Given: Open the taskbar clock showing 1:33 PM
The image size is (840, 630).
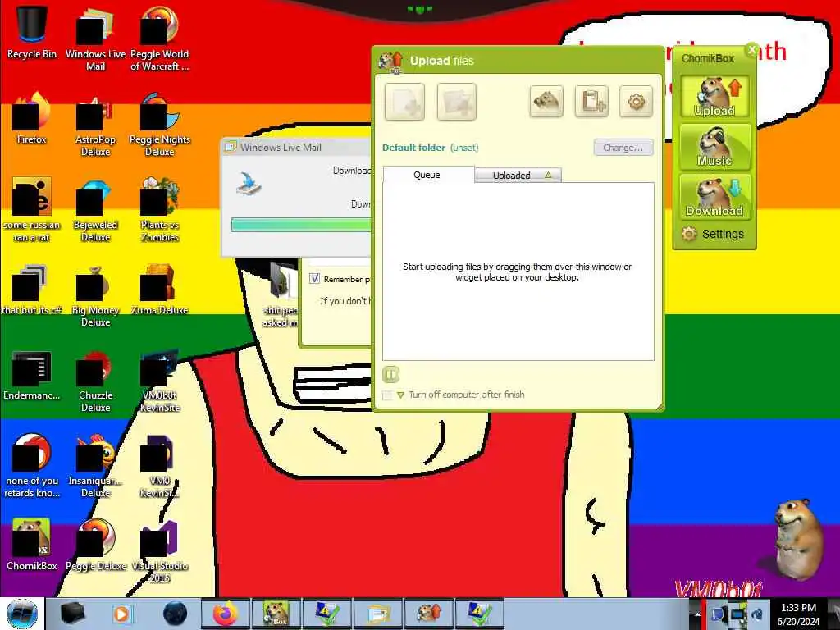Looking at the screenshot, I should coord(798,614).
